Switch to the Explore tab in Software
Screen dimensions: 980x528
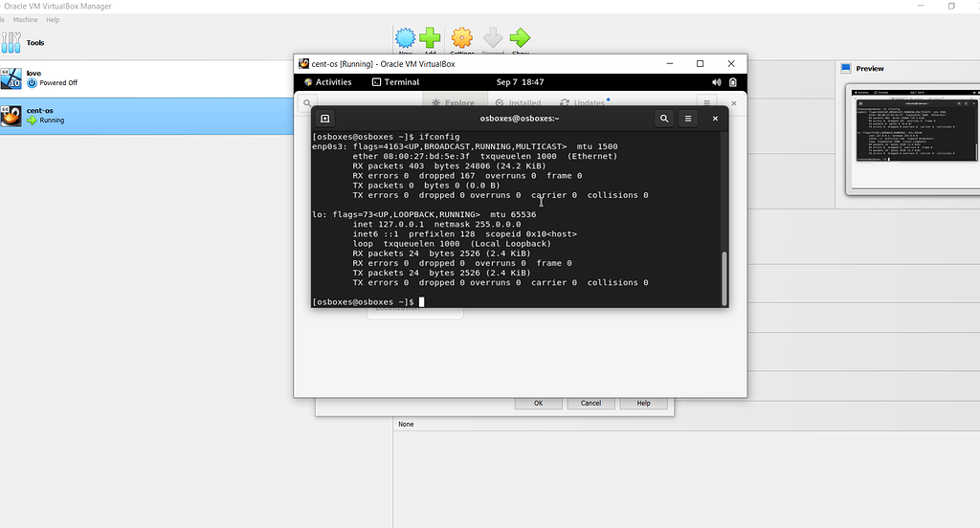(455, 102)
